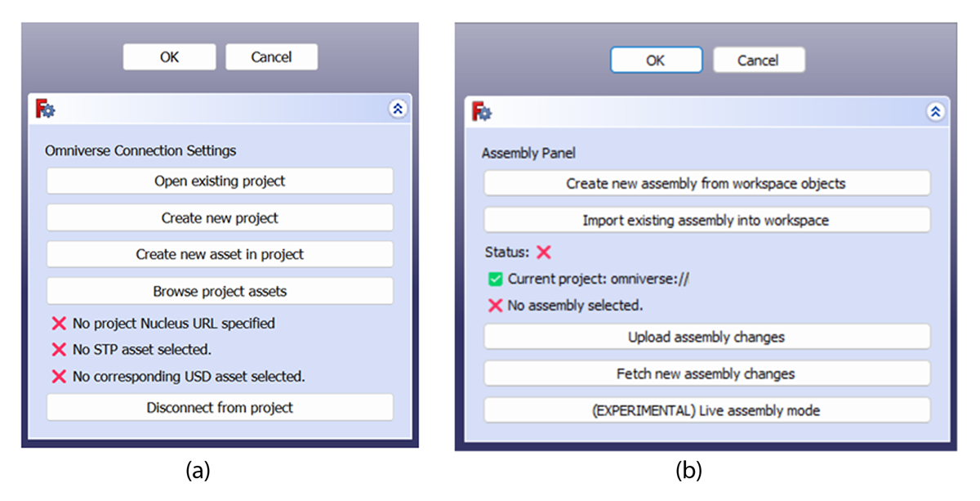Enable EXPERIMENTAL Live assembly mode
Viewport: 980px width, 501px height.
click(706, 410)
